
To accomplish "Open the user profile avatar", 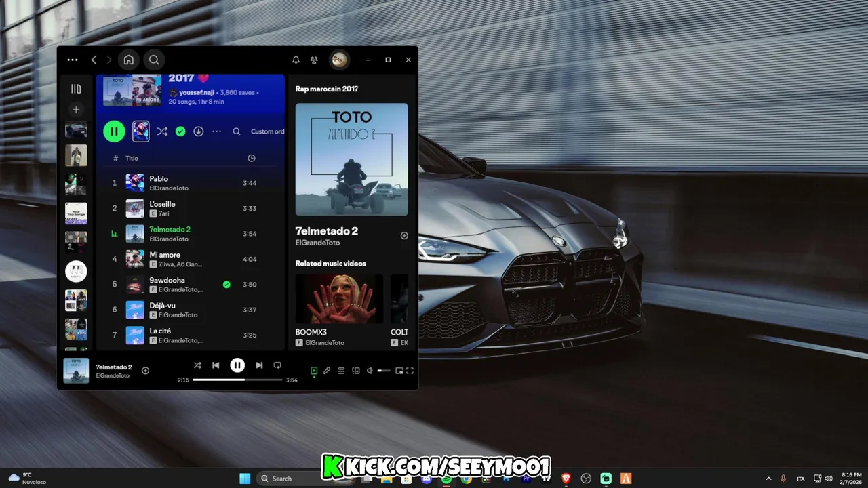I will click(339, 60).
